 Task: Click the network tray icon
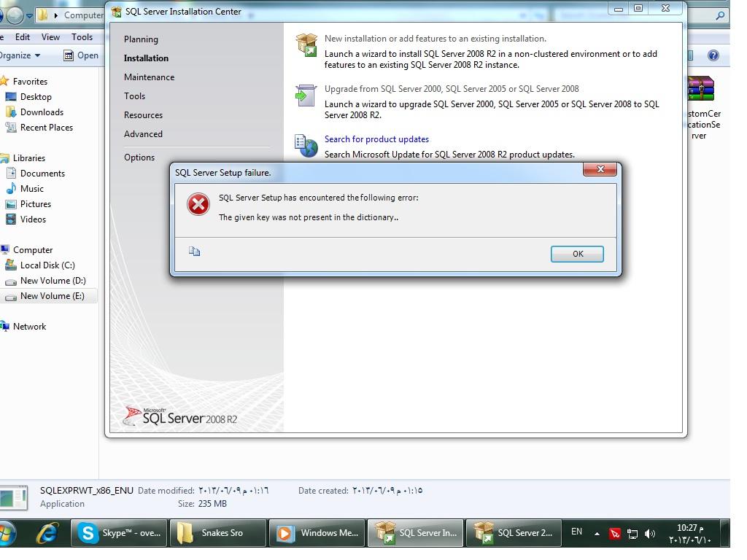(x=632, y=534)
